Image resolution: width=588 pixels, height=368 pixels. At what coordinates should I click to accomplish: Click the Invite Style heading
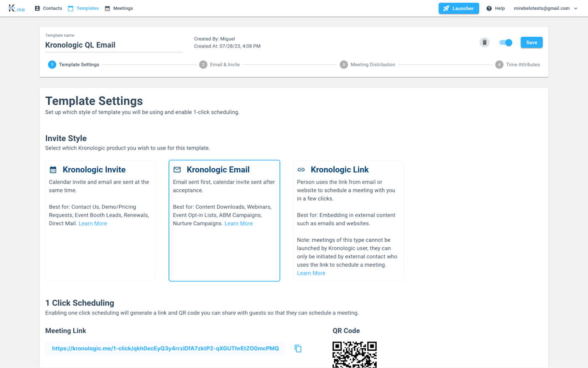66,138
